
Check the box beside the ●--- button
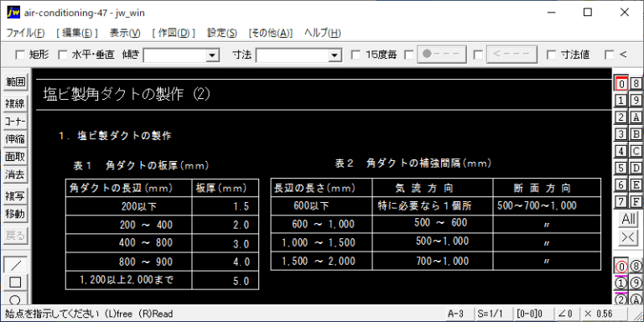point(409,55)
